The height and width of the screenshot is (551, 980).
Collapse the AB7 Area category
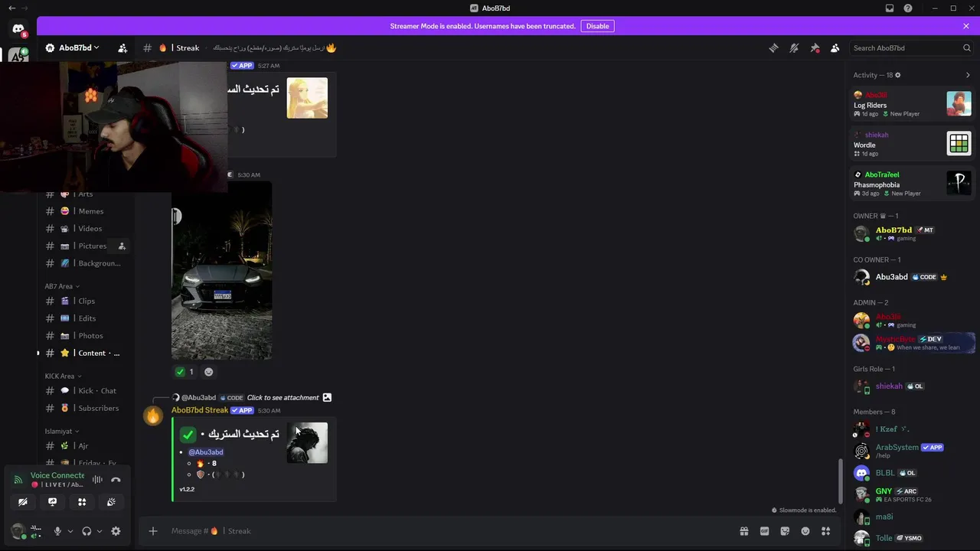(x=63, y=286)
